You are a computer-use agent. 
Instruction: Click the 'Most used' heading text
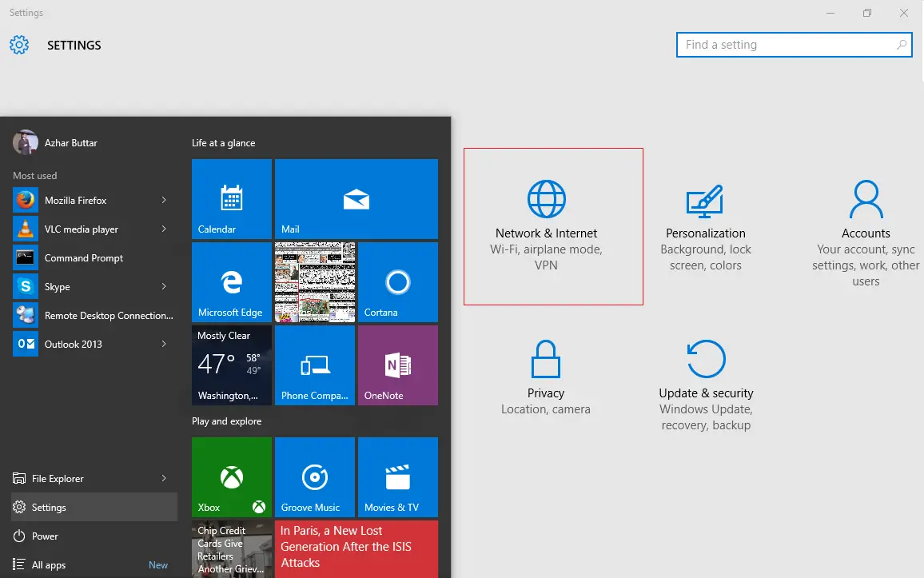coord(34,176)
